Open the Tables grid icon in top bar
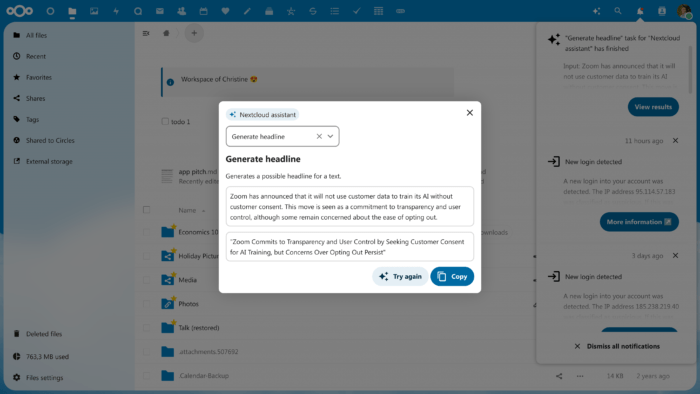The height and width of the screenshot is (394, 700). click(379, 11)
